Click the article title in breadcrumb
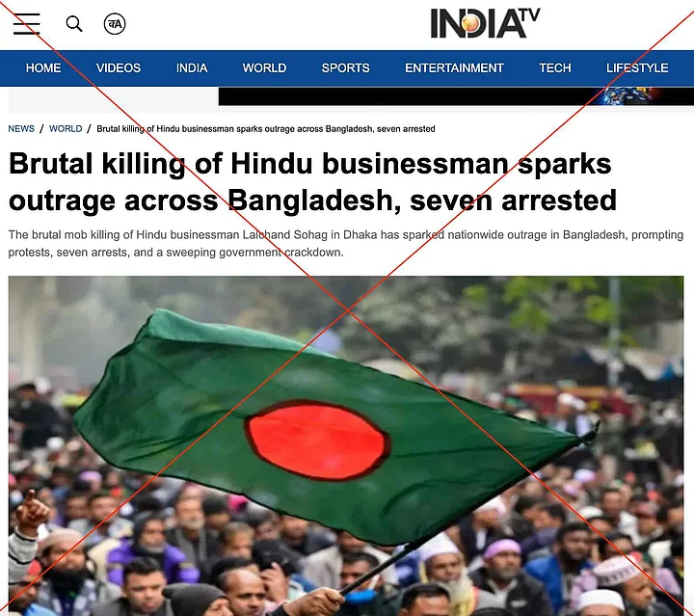This screenshot has width=694, height=616. point(266,129)
